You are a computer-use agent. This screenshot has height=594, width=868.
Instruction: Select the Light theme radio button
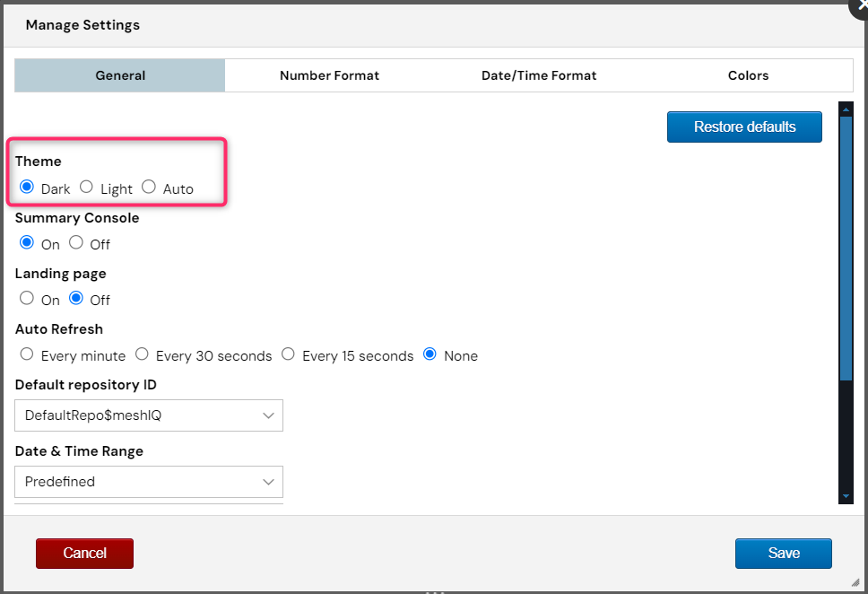[86, 188]
